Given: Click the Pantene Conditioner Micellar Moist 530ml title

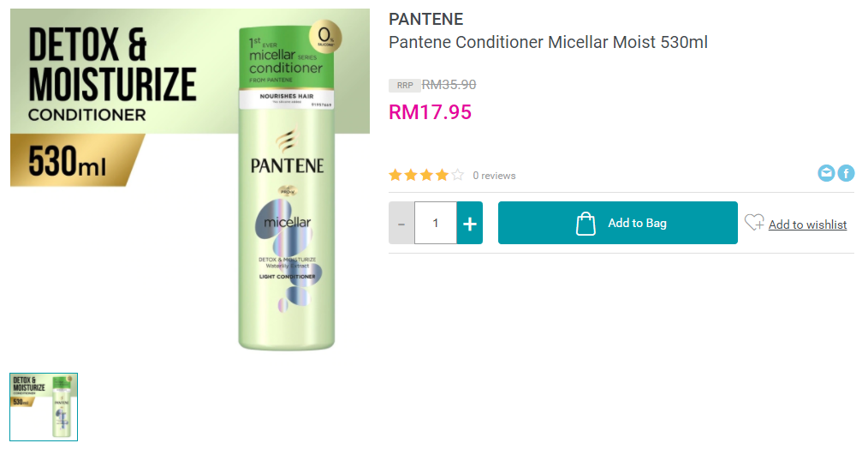Looking at the screenshot, I should coord(548,42).
